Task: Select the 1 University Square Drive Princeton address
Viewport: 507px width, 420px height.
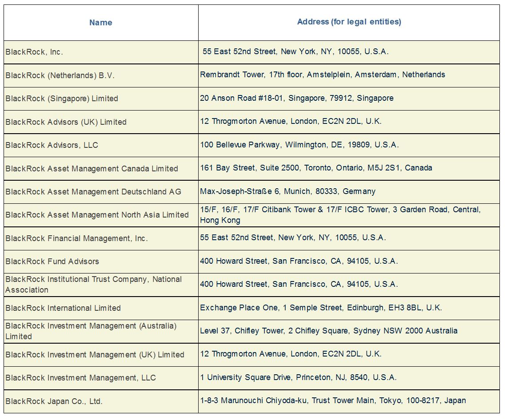Action: (x=349, y=378)
